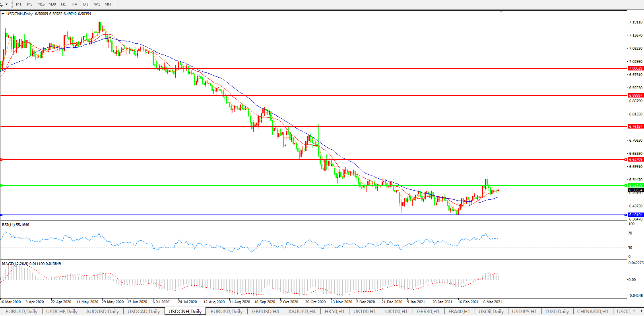Open the EURUSD,Daily chart tab
This screenshot has height=316, width=644.
point(21,312)
